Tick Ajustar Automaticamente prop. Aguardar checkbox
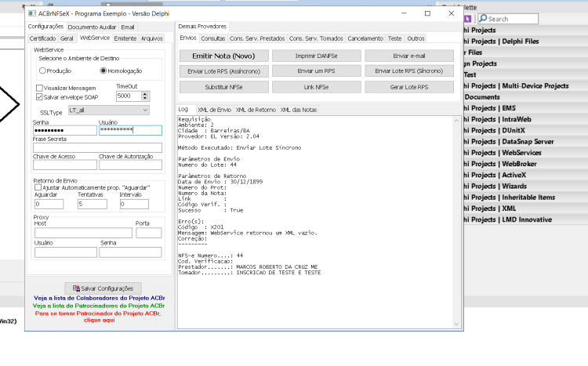Screen dimensions: 588x366 (38, 187)
